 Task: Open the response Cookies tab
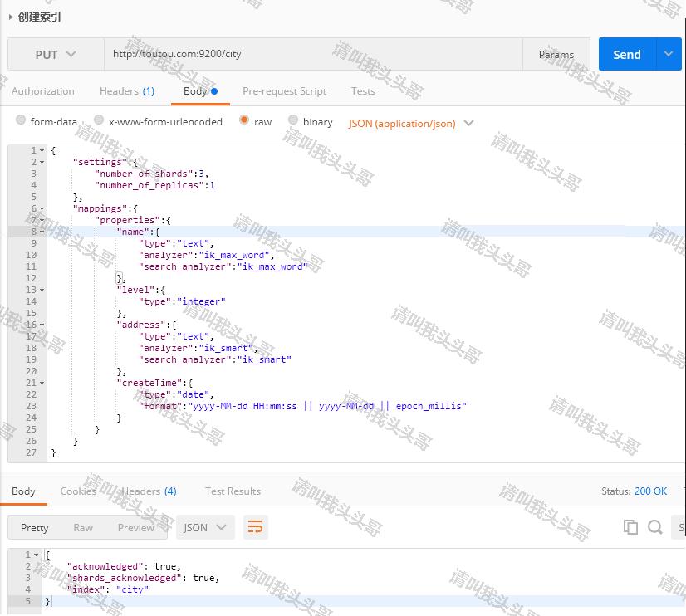[78, 491]
